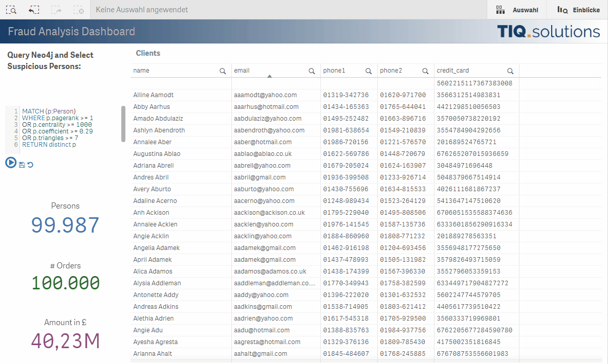This screenshot has height=364, width=608.
Task: Step forward in selections
Action: [56, 10]
